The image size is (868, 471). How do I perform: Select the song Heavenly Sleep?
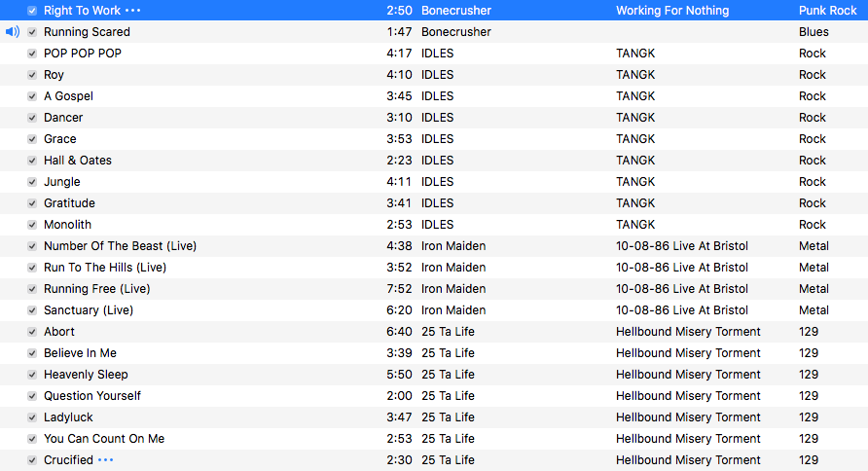[x=86, y=375]
